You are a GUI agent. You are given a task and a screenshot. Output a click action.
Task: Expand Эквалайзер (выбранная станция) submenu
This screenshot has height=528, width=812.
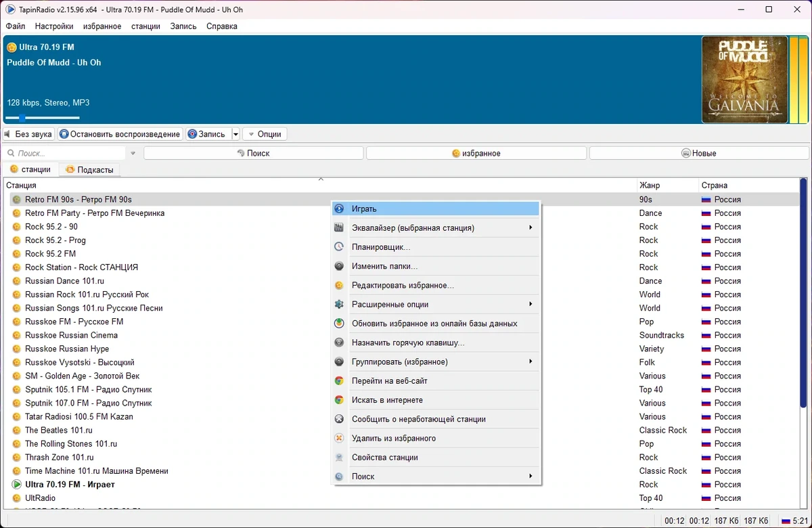coord(531,227)
